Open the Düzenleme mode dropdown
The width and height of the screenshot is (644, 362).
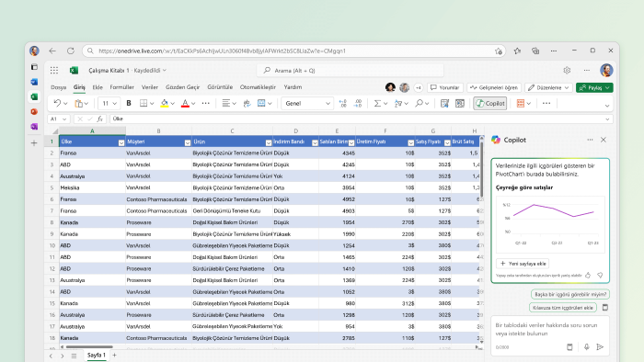pos(548,87)
